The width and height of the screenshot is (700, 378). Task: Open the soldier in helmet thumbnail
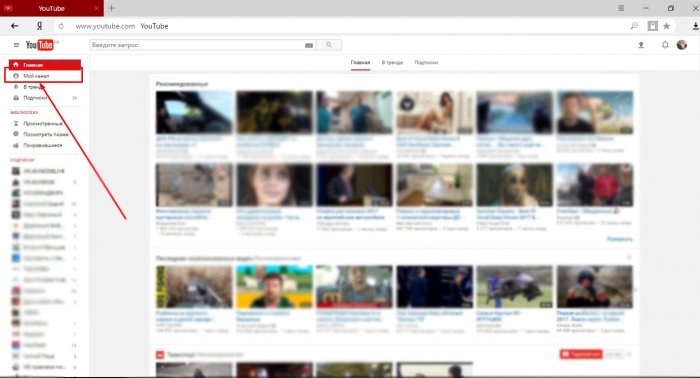(x=595, y=287)
